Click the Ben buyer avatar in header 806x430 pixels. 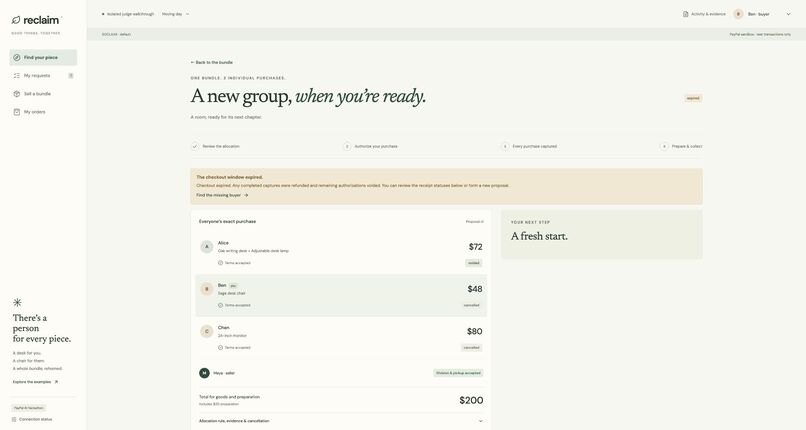[x=738, y=14]
